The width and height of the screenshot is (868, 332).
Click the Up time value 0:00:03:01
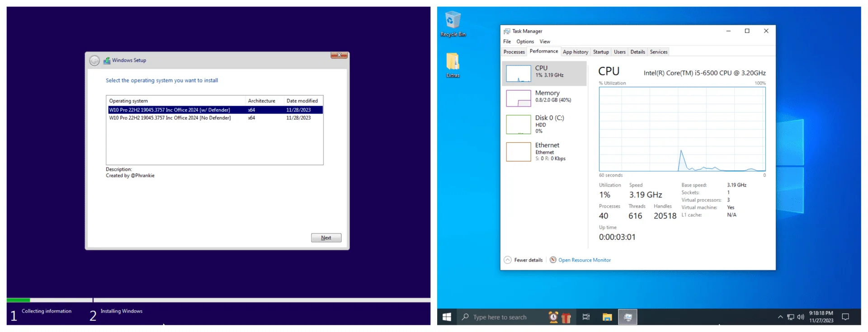point(617,237)
